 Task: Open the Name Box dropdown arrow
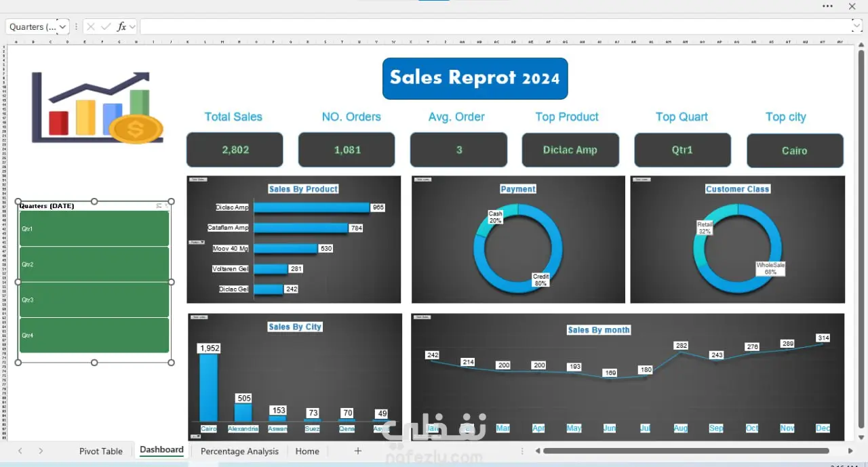[63, 26]
